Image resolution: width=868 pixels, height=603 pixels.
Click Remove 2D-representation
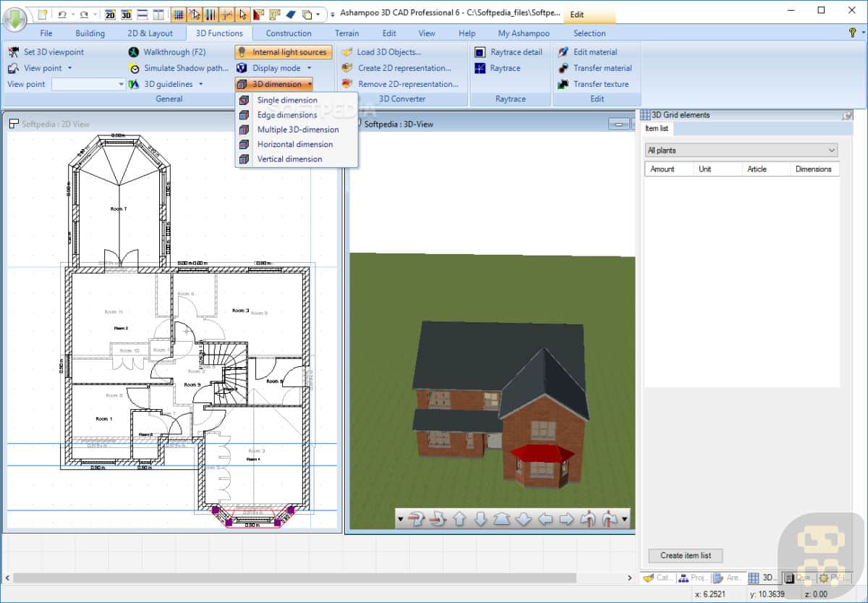coord(400,84)
